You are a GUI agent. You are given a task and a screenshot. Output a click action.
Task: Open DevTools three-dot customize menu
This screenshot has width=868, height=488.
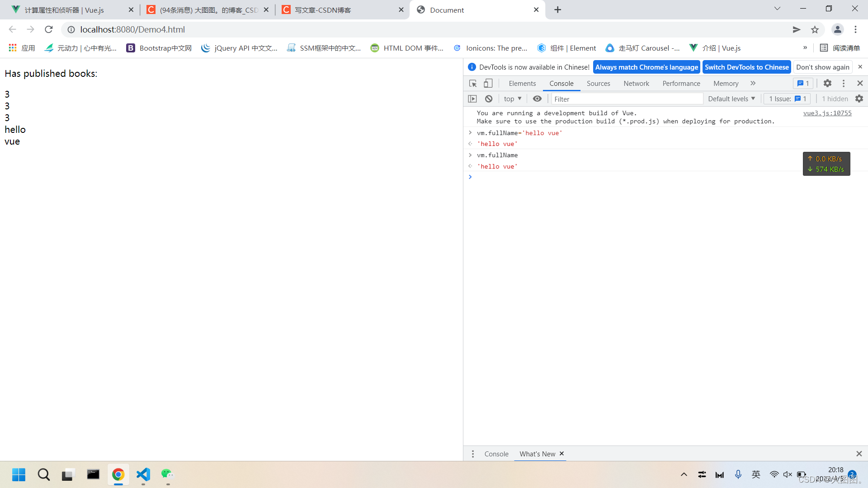click(x=844, y=84)
